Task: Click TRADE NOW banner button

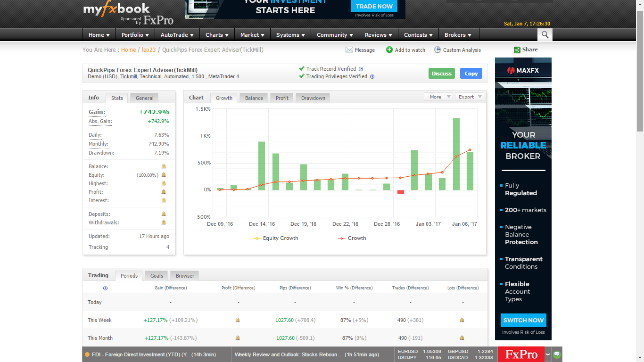Action: (x=374, y=6)
